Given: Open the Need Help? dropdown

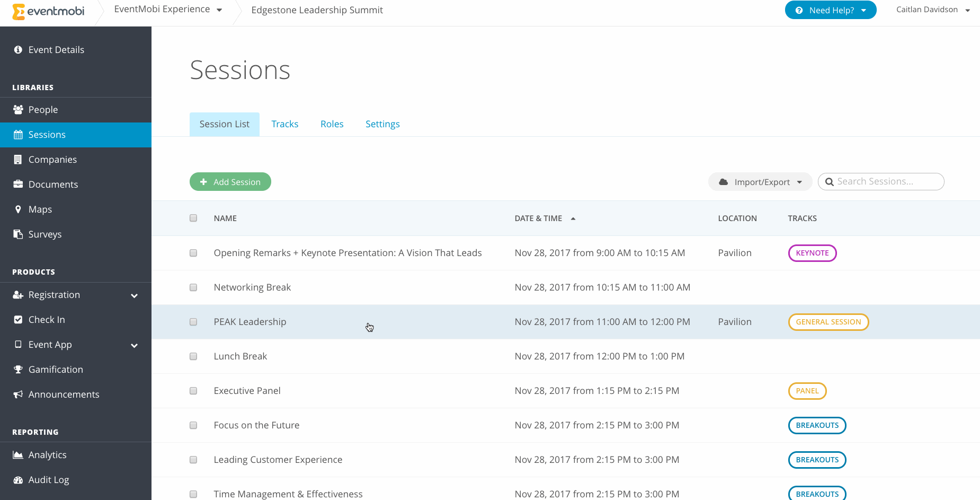Looking at the screenshot, I should coord(831,10).
